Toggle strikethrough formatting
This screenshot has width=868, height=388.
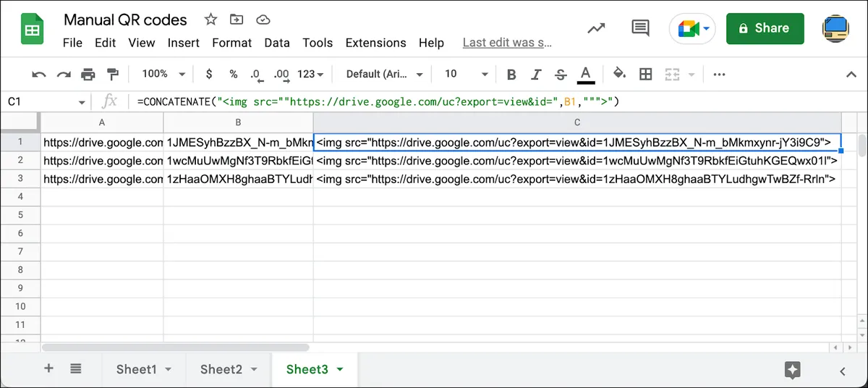[x=561, y=74]
